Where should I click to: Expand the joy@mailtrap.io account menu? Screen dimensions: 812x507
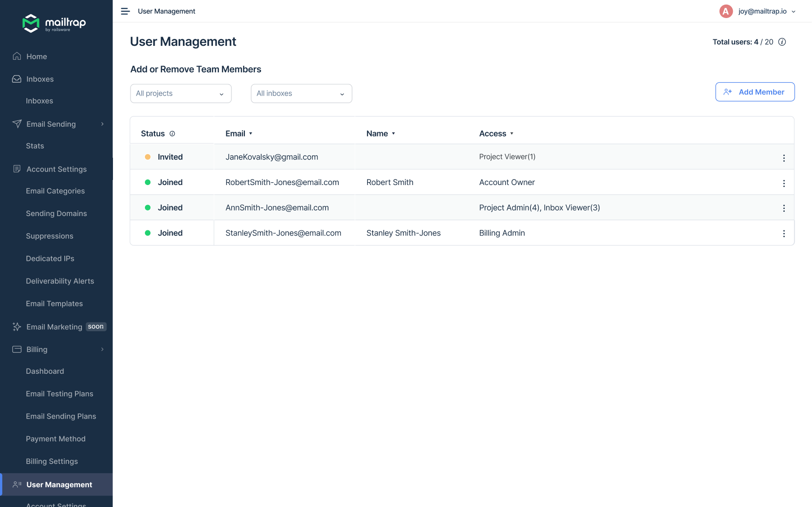[793, 12]
